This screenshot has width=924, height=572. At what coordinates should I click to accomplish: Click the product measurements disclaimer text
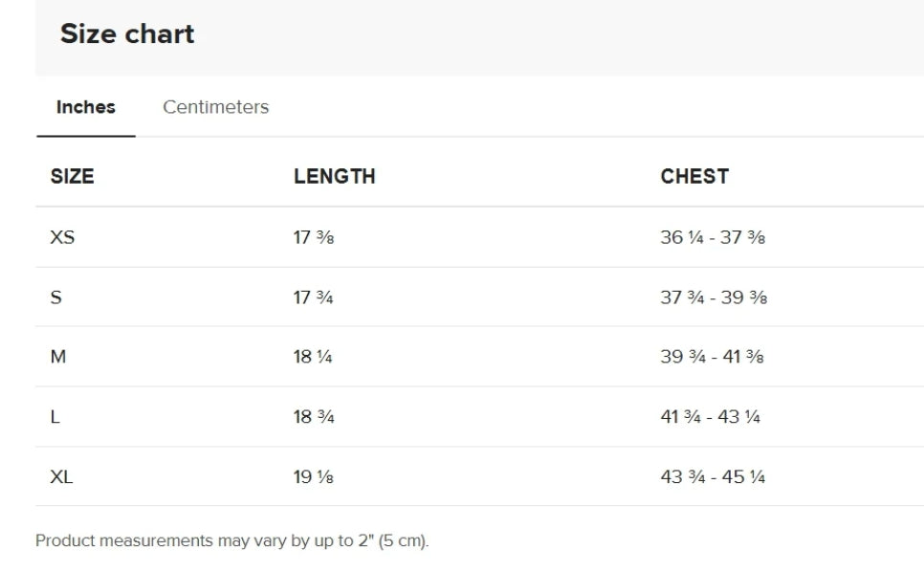[232, 540]
